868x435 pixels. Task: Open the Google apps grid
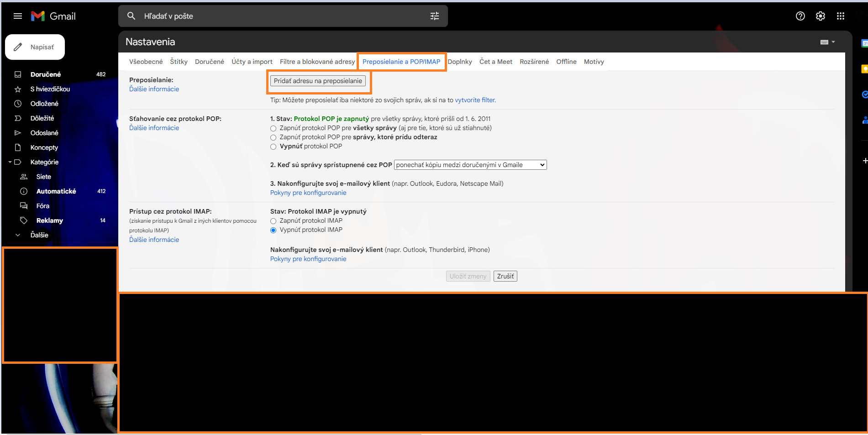(x=841, y=16)
